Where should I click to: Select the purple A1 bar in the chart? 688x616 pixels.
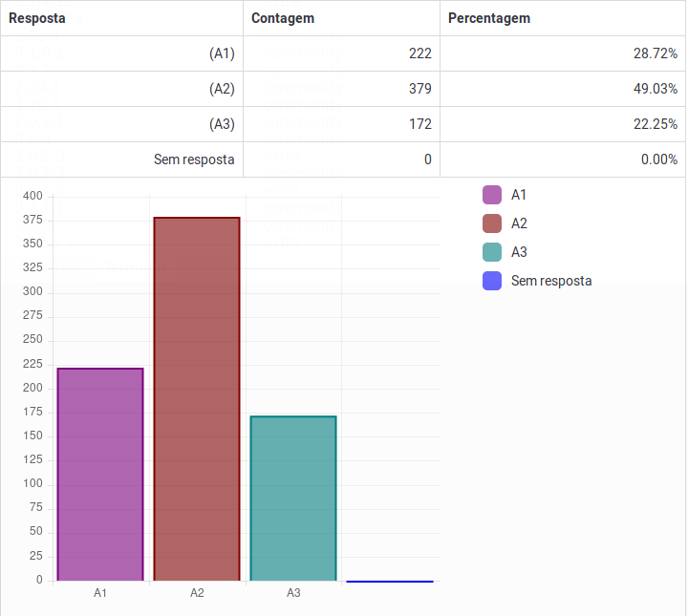click(x=100, y=474)
